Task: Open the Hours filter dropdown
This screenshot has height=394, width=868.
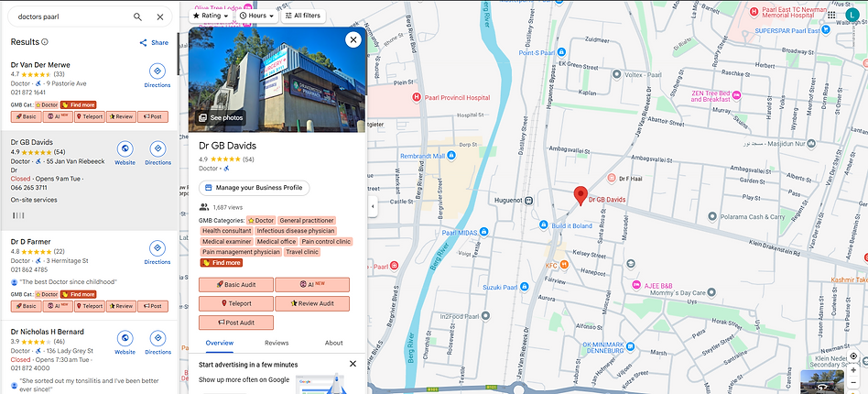Action: point(257,16)
